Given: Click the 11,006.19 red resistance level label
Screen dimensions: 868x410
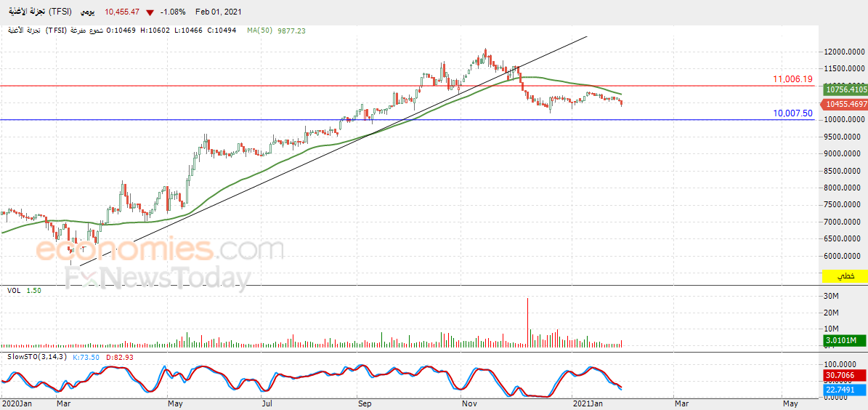Looking at the screenshot, I should coord(792,80).
